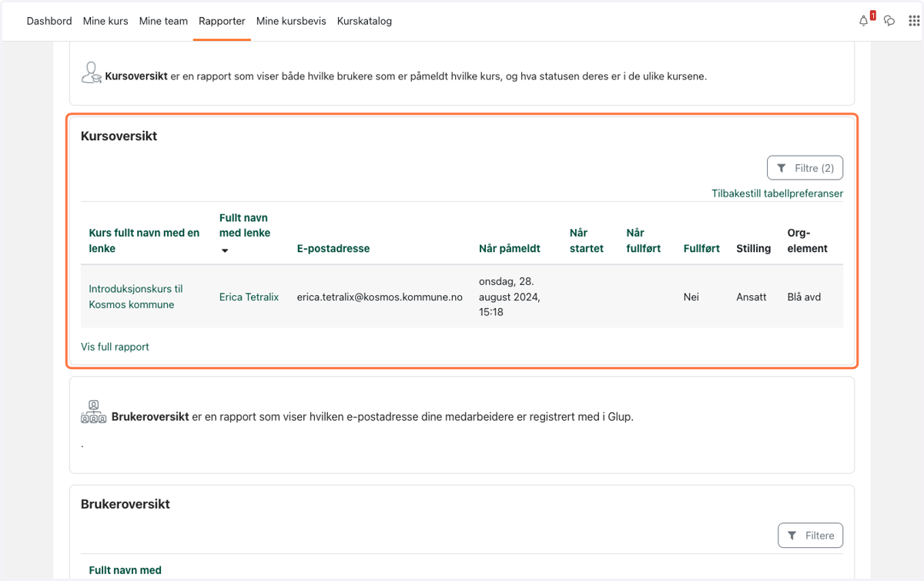Select the Rapporter tab
Image resolution: width=924 pixels, height=581 pixels.
[x=222, y=21]
